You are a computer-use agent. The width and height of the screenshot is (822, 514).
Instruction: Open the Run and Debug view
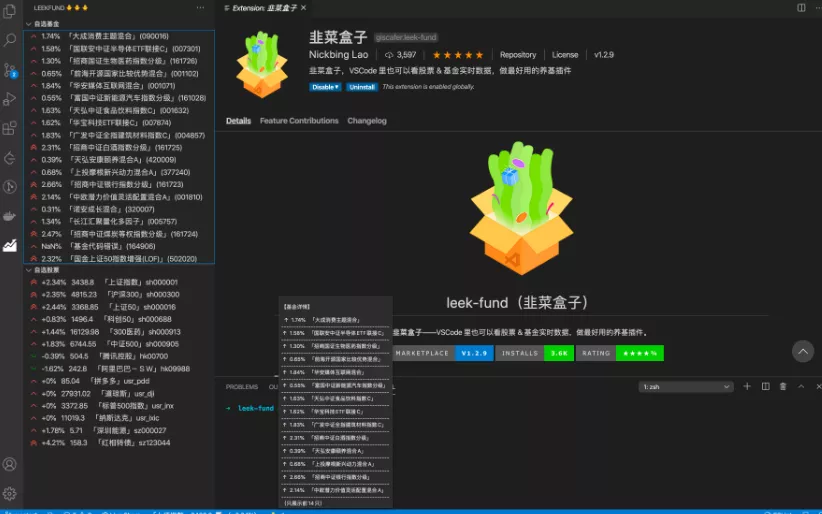9,99
